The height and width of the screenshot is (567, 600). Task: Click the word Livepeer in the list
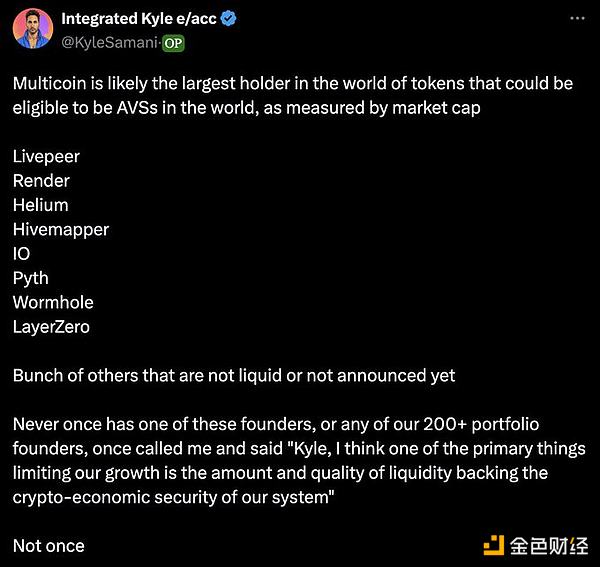[x=46, y=156]
